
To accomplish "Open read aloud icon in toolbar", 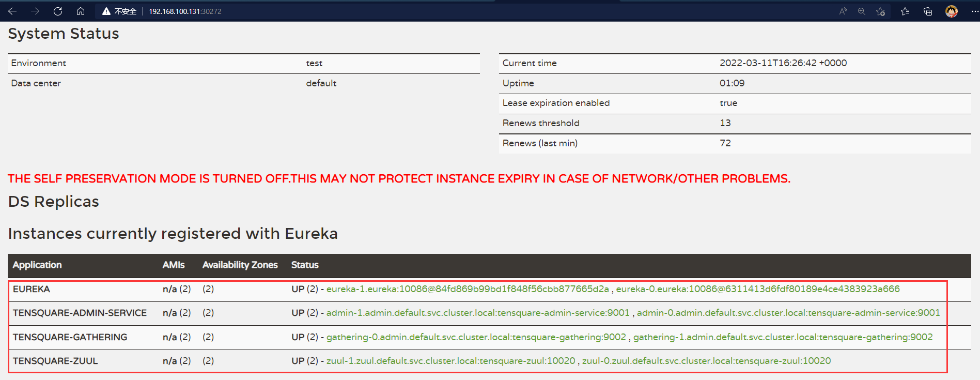I will (843, 11).
